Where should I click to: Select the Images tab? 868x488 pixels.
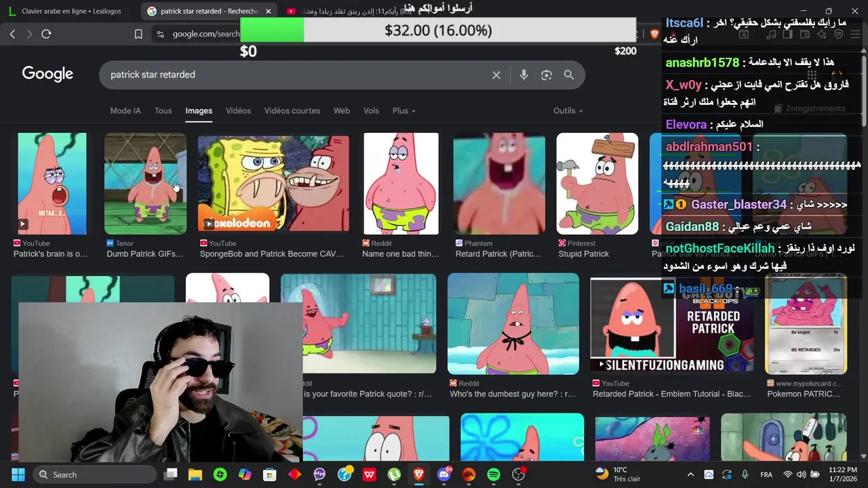199,110
